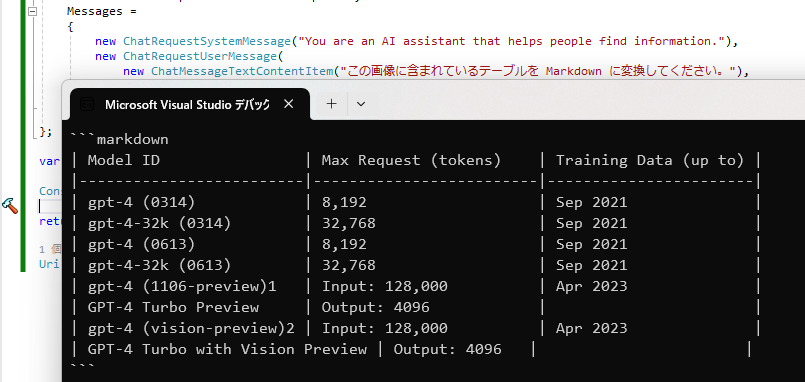Screen dimensions: 805x382
Task: Click the Max Request (tokens) header text
Action: (411, 161)
